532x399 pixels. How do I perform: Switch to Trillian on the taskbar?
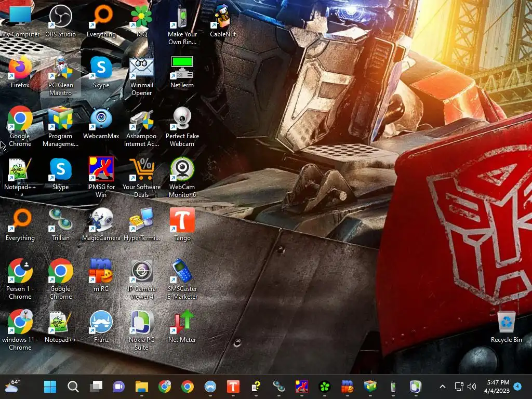pyautogui.click(x=279, y=387)
